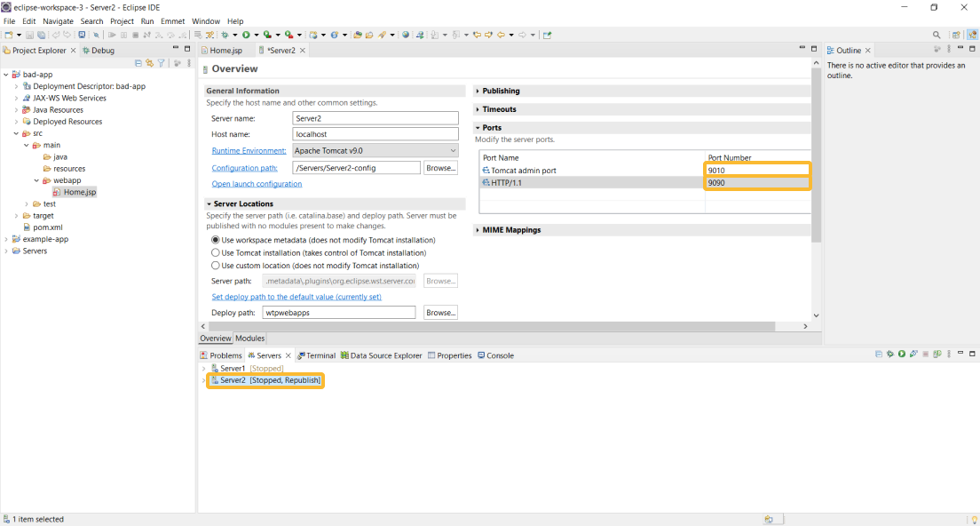This screenshot has width=980, height=526.
Task: Select the Java EE perspective icon
Action: tap(973, 35)
